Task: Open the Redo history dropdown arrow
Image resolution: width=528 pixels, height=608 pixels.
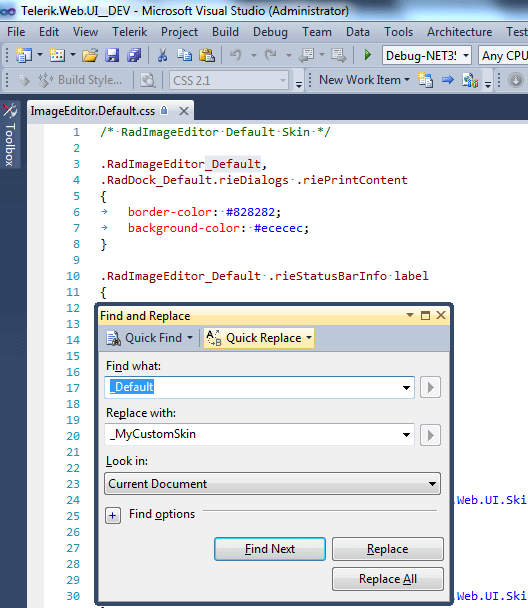Action: pos(288,55)
